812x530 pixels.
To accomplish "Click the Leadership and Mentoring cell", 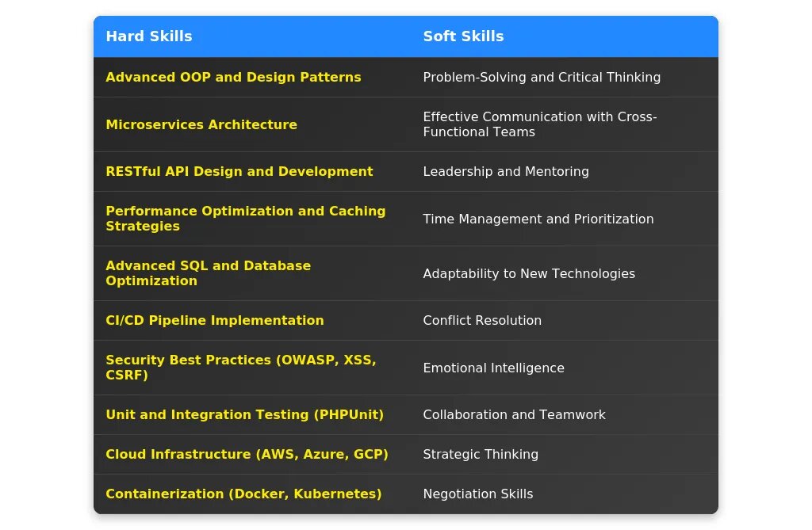I will [x=506, y=172].
